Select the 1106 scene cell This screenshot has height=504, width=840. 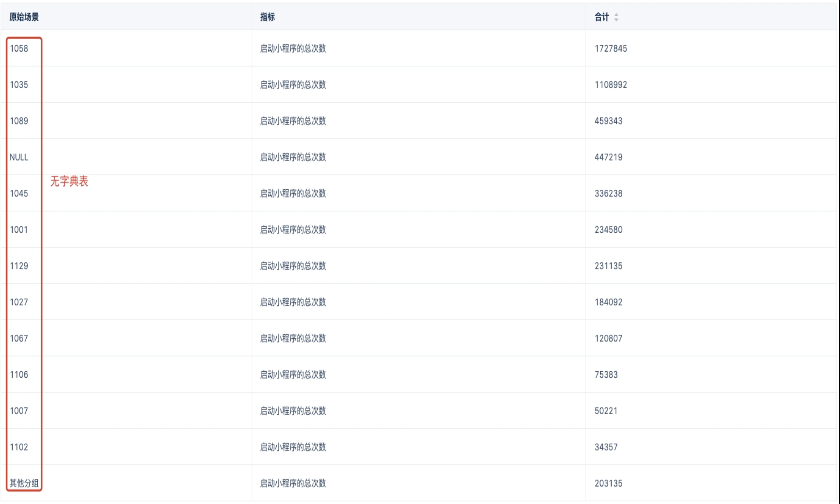coord(19,375)
